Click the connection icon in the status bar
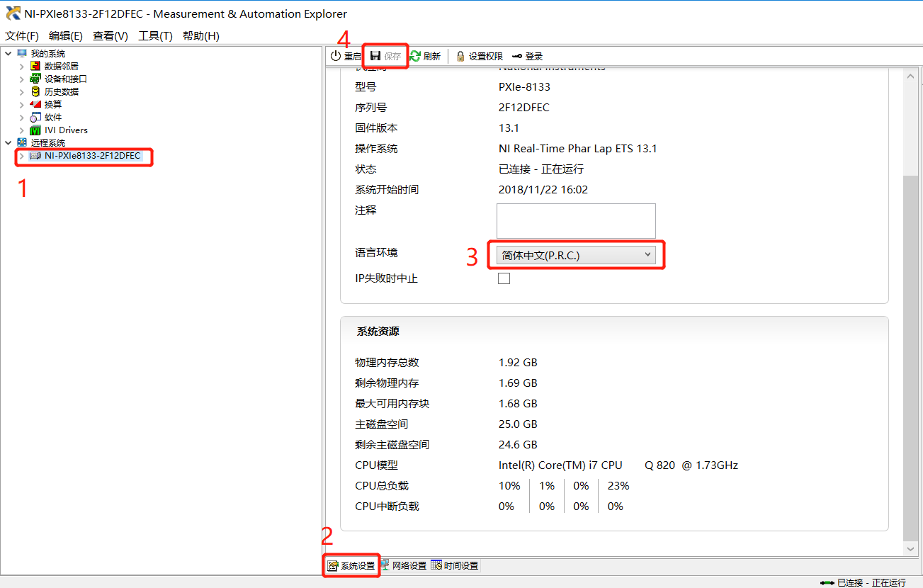Screen dimensions: 923x588 pyautogui.click(x=827, y=582)
